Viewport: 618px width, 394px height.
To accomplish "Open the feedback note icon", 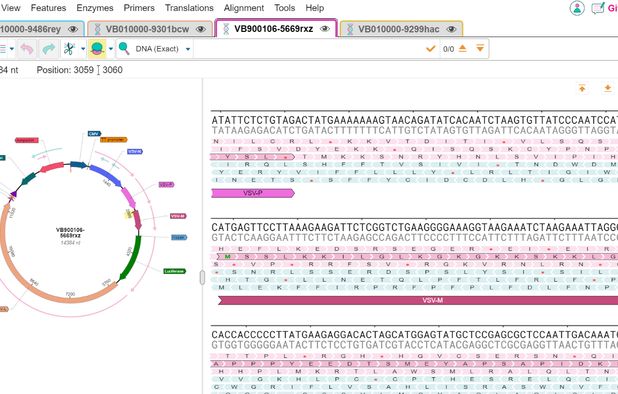I will (x=598, y=8).
